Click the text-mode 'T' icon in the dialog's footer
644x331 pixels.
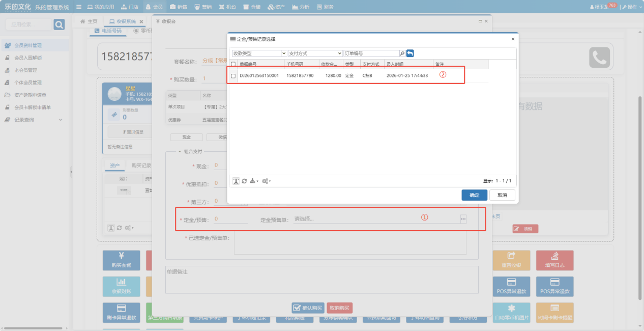pyautogui.click(x=236, y=181)
